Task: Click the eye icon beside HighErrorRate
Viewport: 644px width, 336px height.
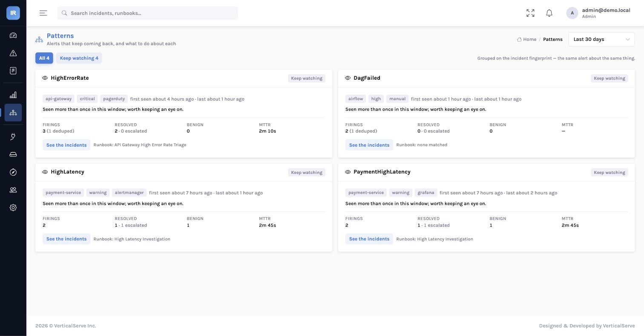Action: 45,78
